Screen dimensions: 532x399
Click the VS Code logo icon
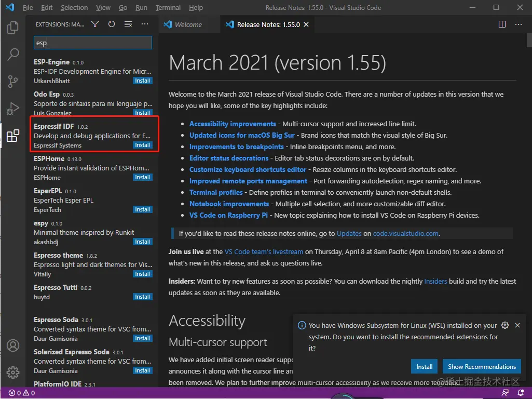point(10,7)
